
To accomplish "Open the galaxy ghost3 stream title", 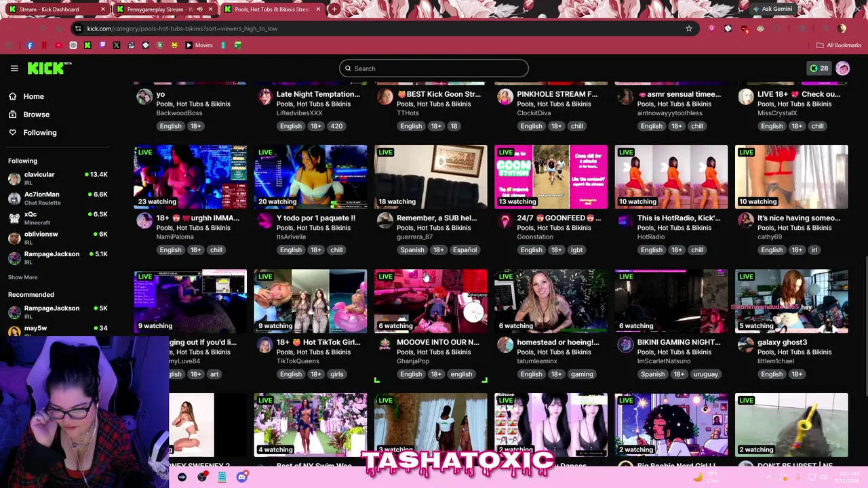I will (x=782, y=342).
